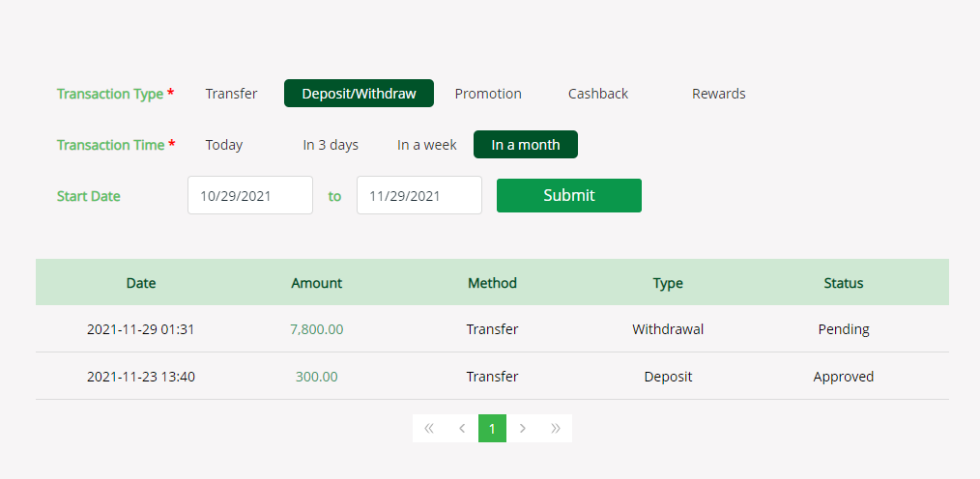Viewport: 980px width, 479px height.
Task: Open the end date field 11/29/2021
Action: pyautogui.click(x=418, y=195)
